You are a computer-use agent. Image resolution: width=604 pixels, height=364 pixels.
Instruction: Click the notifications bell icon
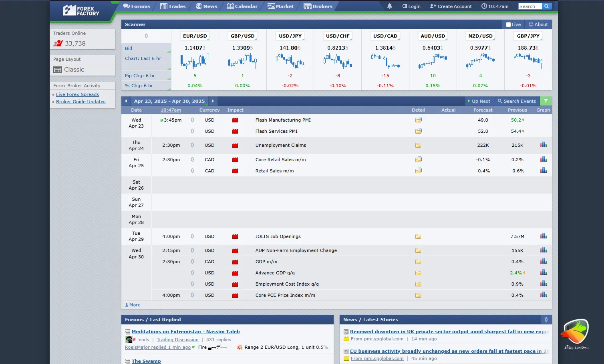click(x=389, y=6)
